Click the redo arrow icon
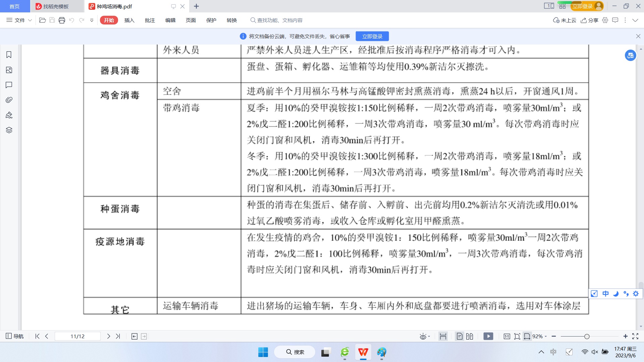The height and width of the screenshot is (362, 644). [82, 20]
